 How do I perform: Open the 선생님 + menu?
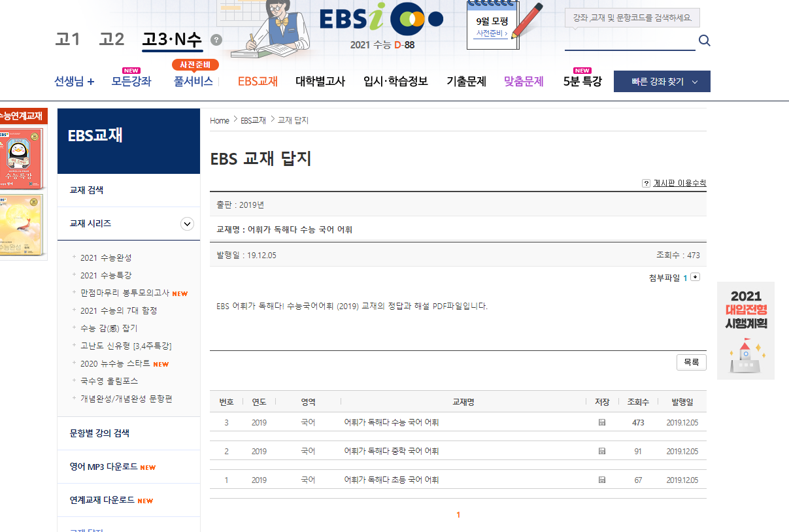(74, 82)
